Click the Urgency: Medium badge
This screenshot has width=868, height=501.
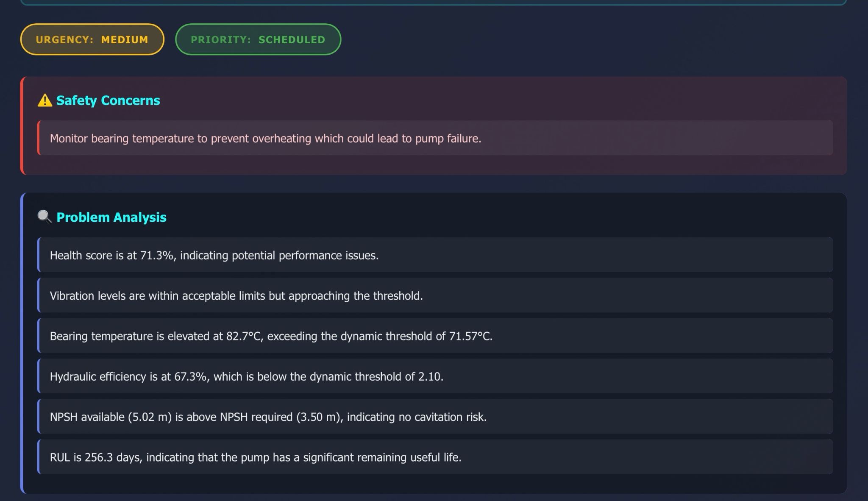(92, 39)
